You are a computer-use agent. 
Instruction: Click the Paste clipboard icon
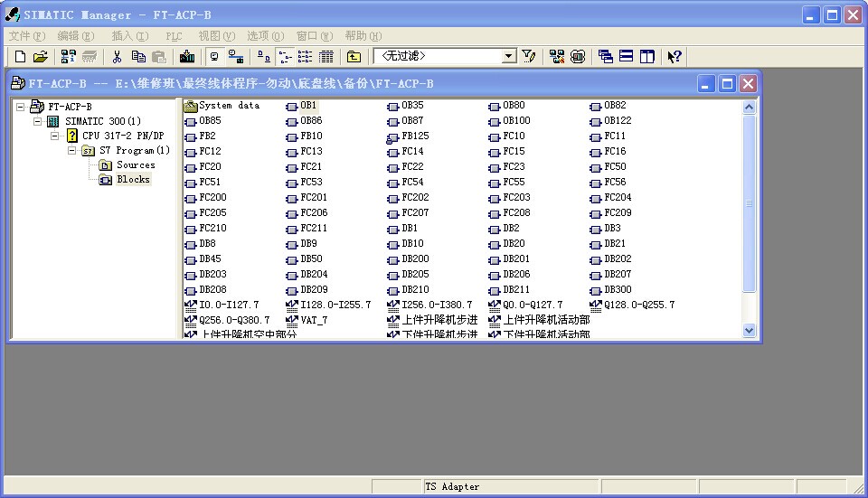tap(159, 56)
